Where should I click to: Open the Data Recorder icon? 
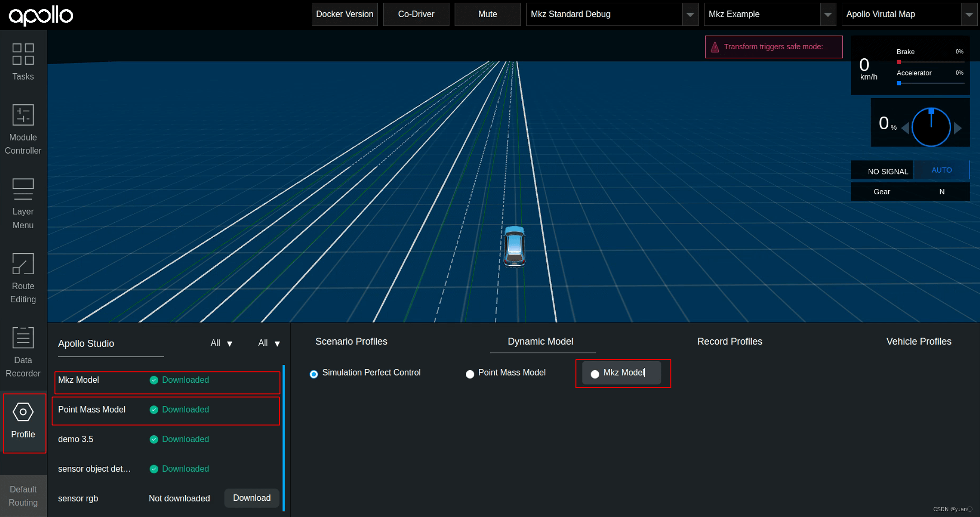pyautogui.click(x=23, y=338)
